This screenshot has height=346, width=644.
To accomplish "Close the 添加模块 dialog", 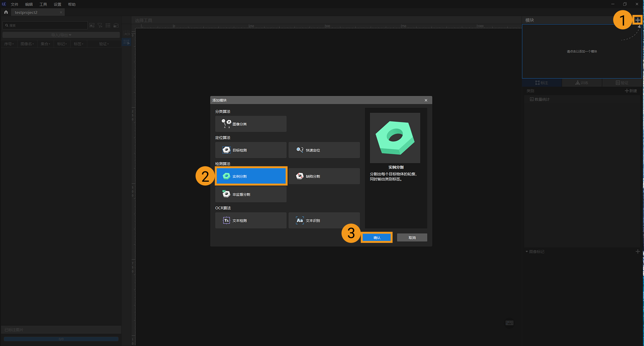I will pyautogui.click(x=426, y=100).
